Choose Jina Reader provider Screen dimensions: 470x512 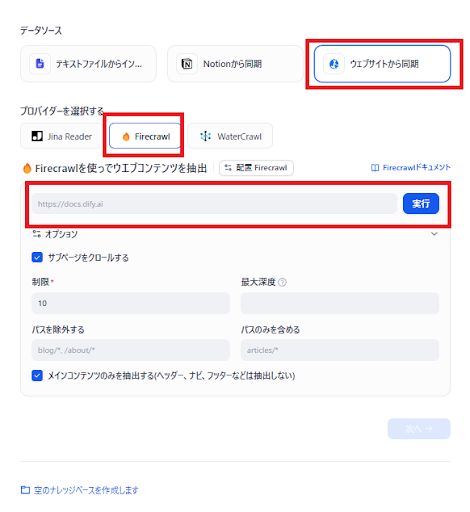tap(62, 136)
